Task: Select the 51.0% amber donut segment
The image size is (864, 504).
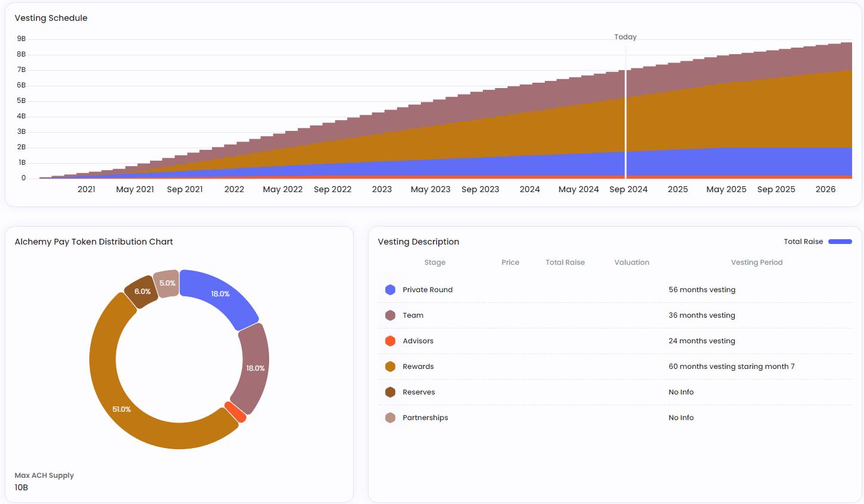Action: point(122,409)
